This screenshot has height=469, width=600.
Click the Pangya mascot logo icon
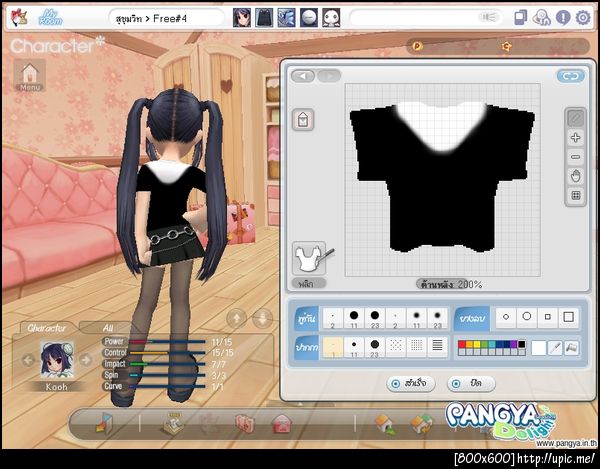(x=18, y=18)
